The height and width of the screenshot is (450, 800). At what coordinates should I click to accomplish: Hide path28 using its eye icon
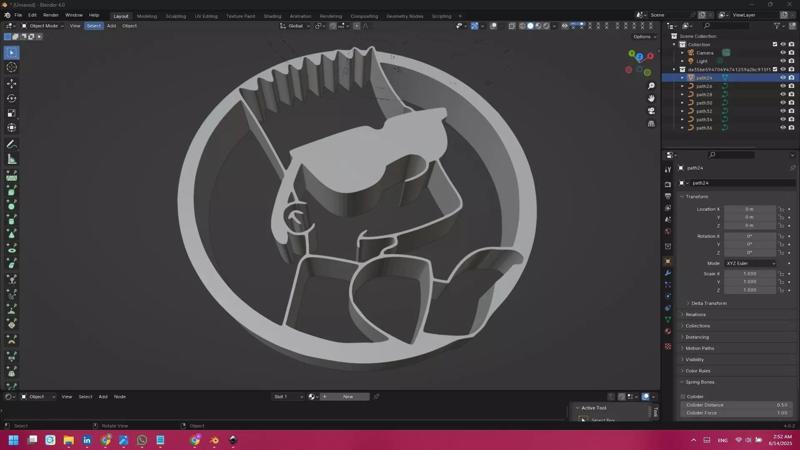783,94
